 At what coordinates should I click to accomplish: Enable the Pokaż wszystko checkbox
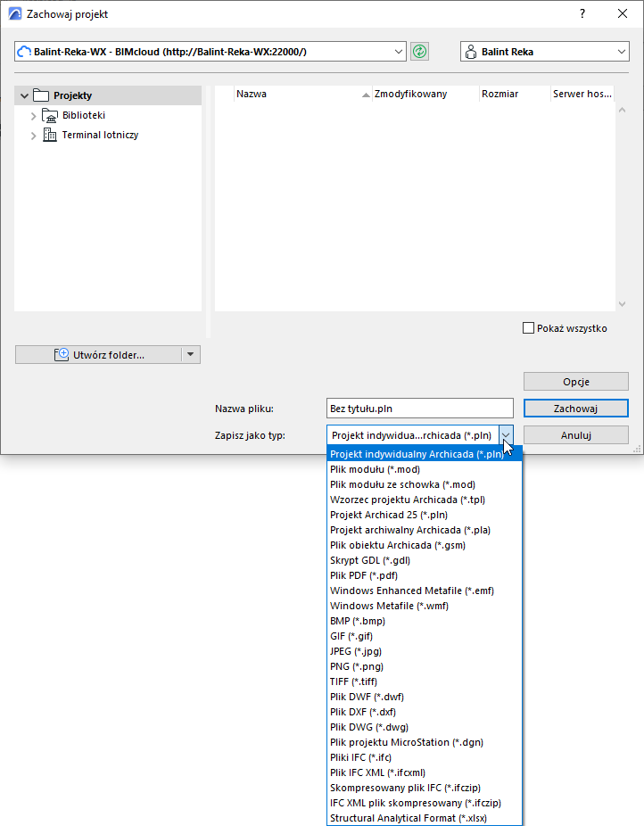(528, 328)
